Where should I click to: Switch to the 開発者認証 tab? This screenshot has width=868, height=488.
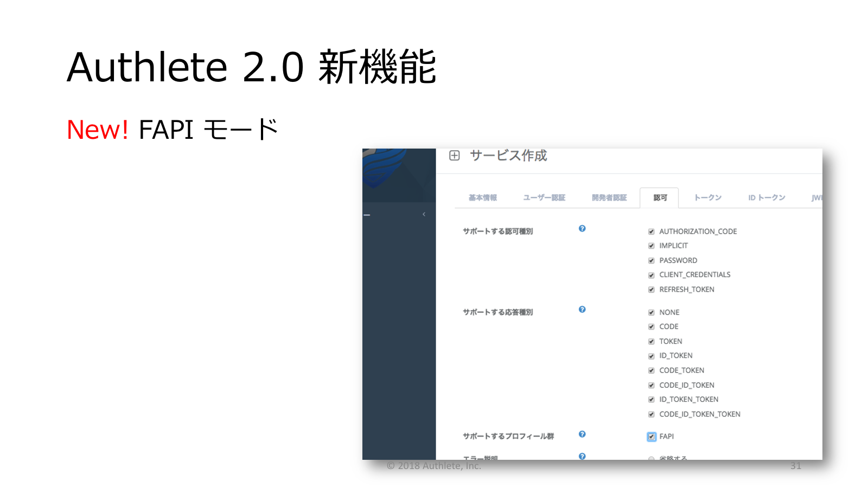609,198
